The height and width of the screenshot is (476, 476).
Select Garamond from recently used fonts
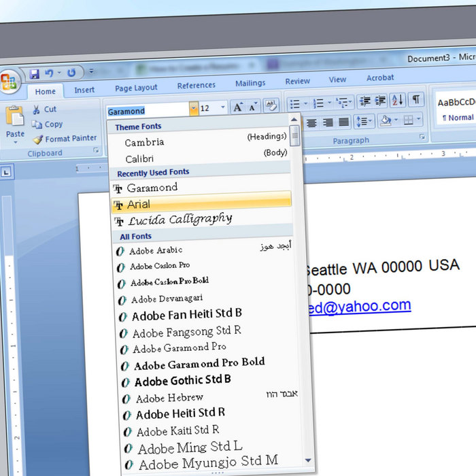[201, 186]
